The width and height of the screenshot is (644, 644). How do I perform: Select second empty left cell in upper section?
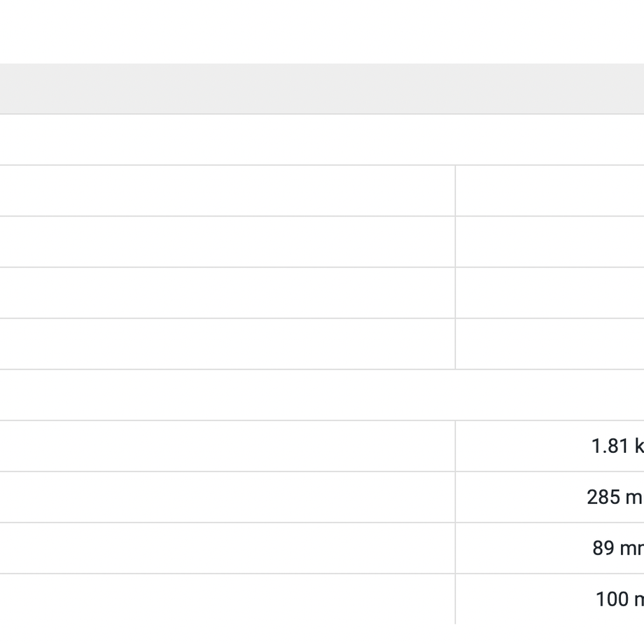[227, 241]
